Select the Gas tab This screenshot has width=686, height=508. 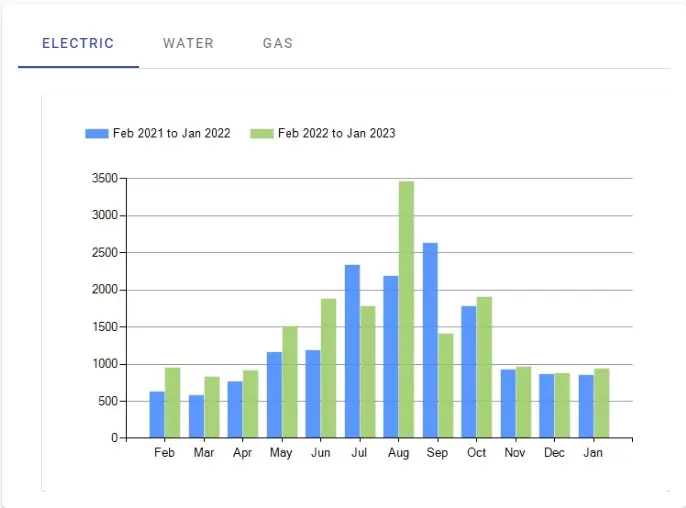pos(278,44)
